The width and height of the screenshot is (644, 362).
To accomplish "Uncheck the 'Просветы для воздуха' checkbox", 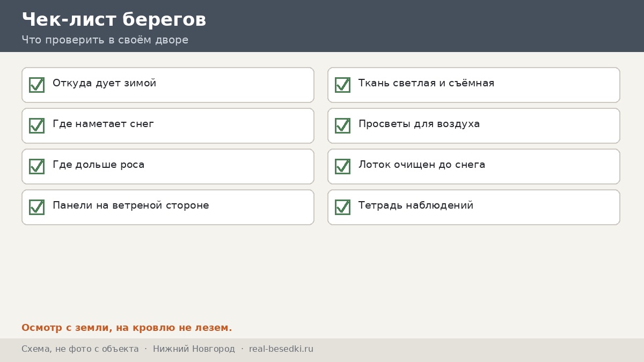I will pyautogui.click(x=342, y=125).
